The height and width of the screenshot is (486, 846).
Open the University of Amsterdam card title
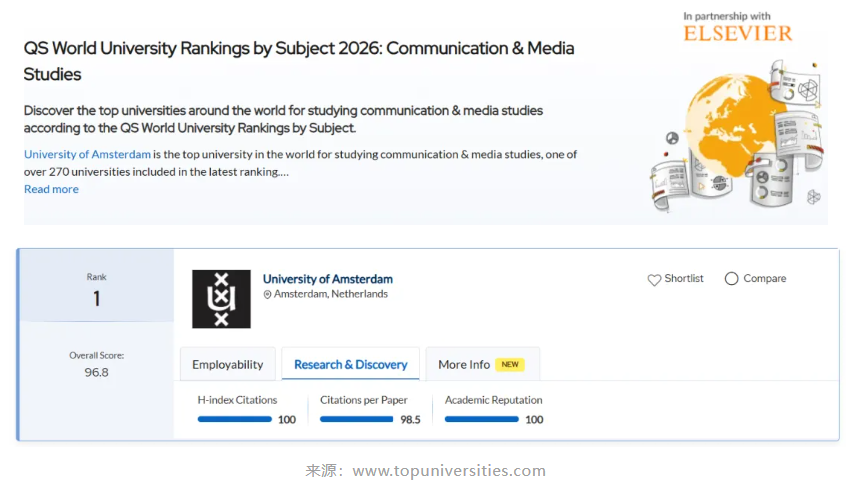point(327,279)
